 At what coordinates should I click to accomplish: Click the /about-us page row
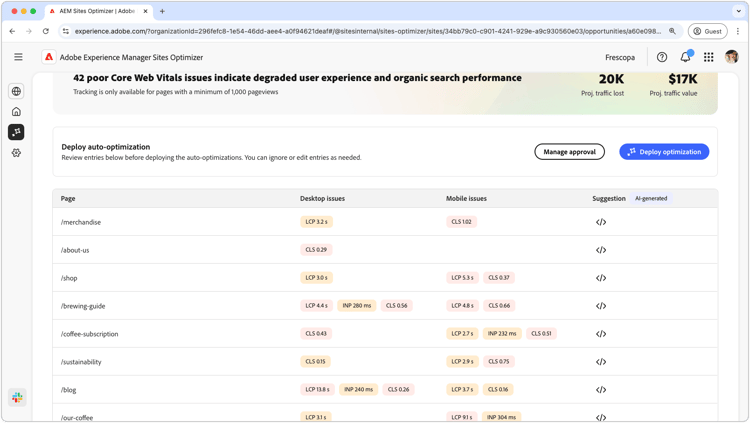(385, 250)
